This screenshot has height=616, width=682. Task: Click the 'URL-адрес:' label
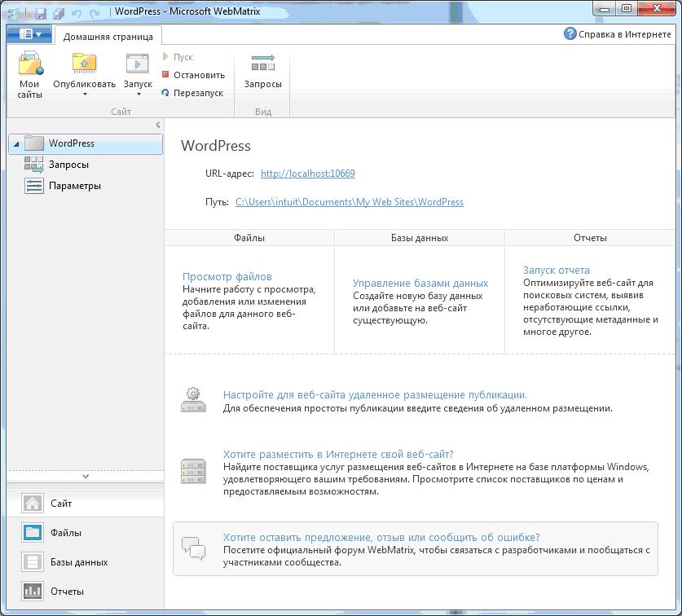[x=230, y=173]
